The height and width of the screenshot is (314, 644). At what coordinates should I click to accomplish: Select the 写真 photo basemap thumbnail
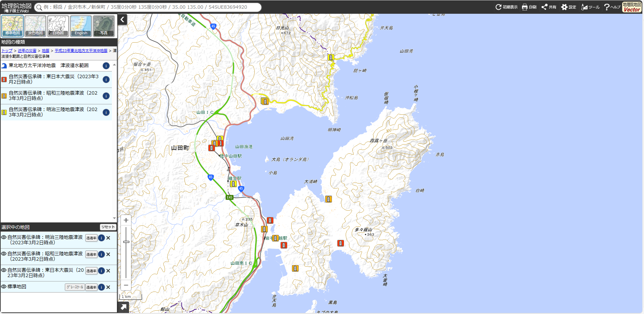pos(104,26)
